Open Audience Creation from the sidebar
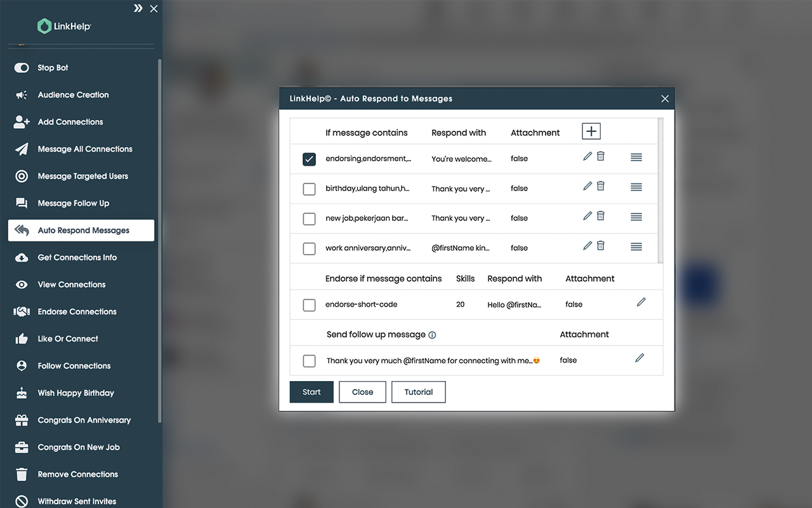 point(21,95)
